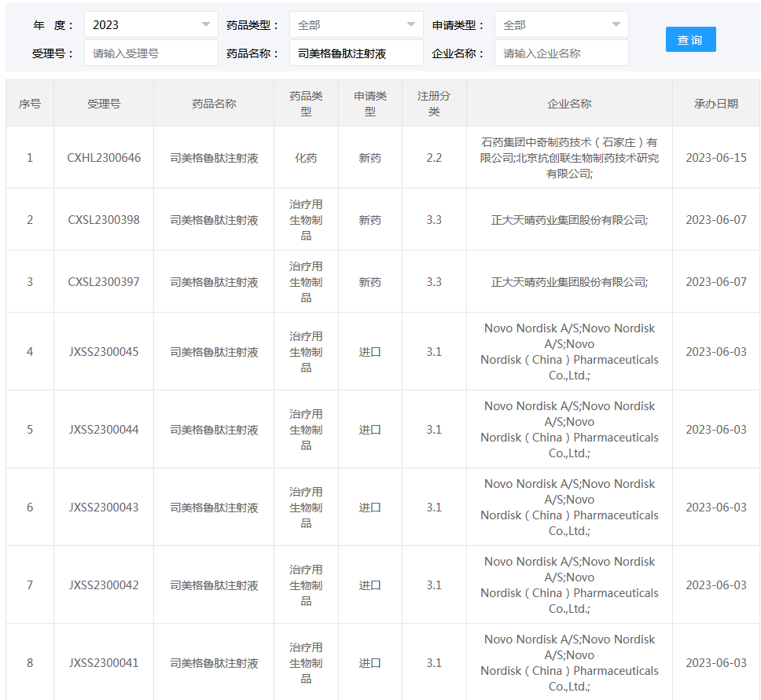761x700 pixels.
Task: Click the 受理号 column header
Action: coord(104,104)
